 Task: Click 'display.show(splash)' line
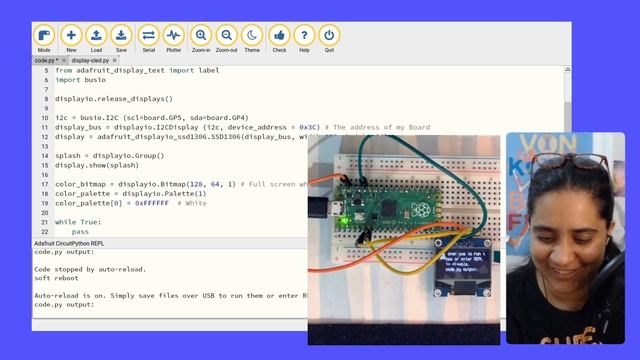(x=97, y=165)
